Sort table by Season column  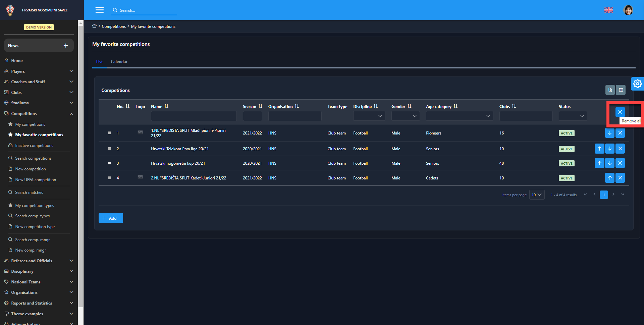[x=260, y=106]
